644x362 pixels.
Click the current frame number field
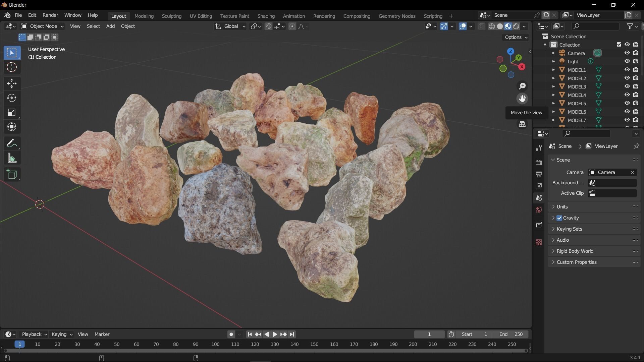(429, 334)
